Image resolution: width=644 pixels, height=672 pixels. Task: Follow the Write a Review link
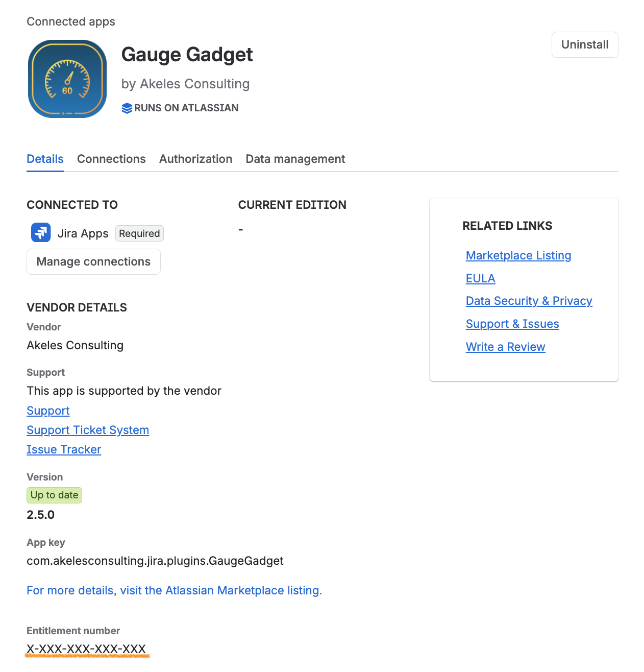point(506,347)
